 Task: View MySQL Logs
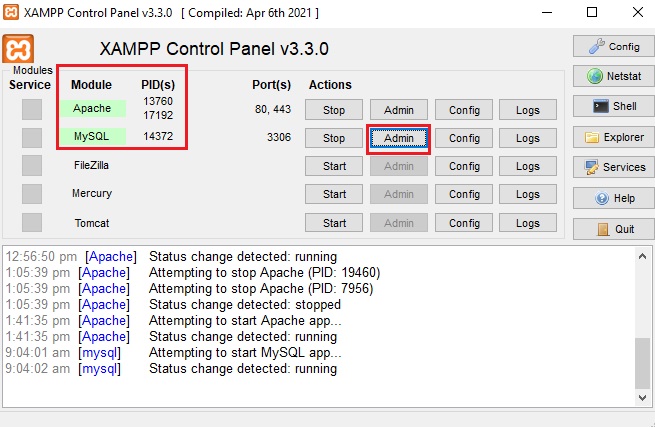click(528, 138)
